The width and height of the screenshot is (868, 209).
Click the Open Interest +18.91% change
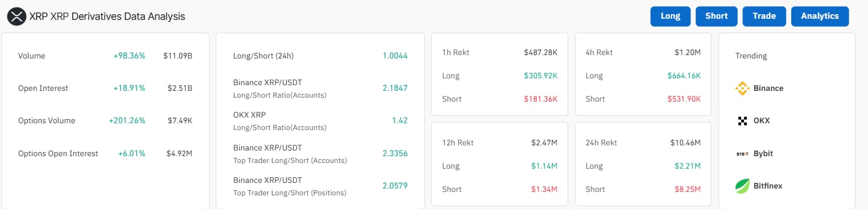(129, 88)
